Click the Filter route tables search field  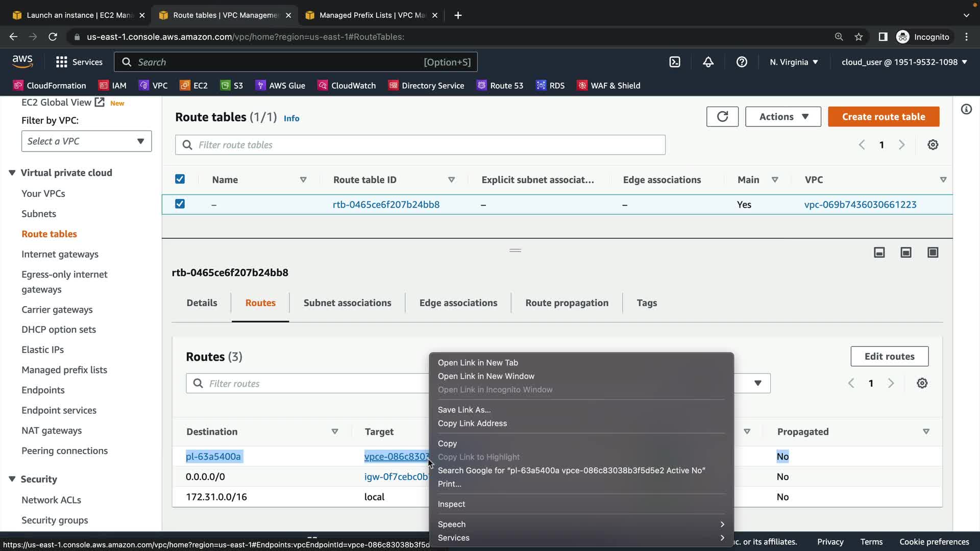coord(420,145)
